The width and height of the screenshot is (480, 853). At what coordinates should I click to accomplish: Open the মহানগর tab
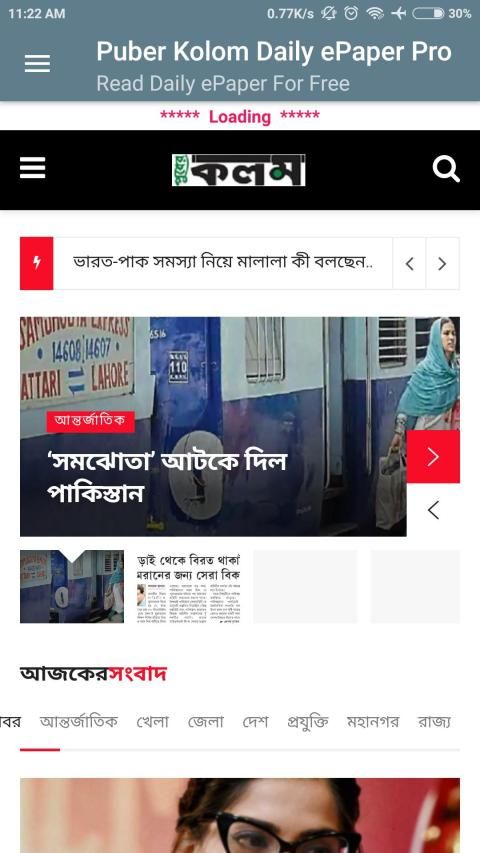pos(373,722)
